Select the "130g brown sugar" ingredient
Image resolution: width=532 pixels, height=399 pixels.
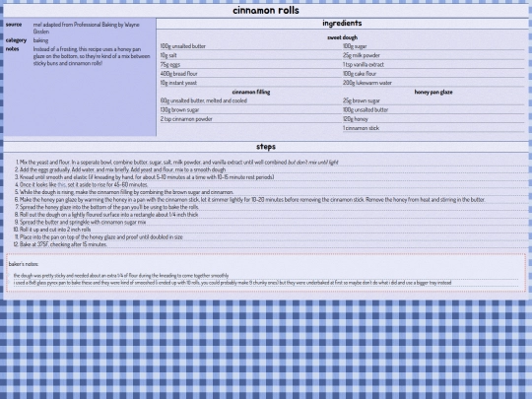click(x=180, y=110)
